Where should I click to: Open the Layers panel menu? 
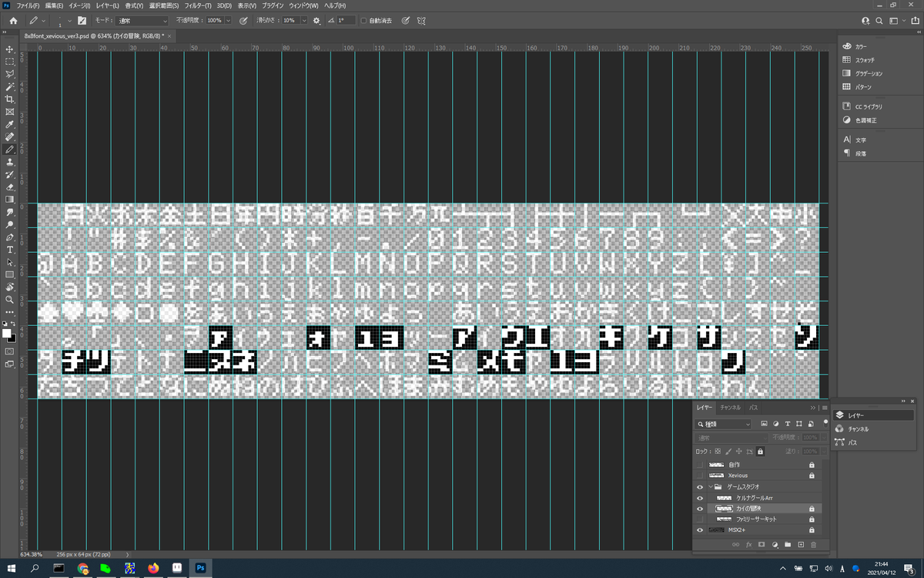[x=824, y=407]
